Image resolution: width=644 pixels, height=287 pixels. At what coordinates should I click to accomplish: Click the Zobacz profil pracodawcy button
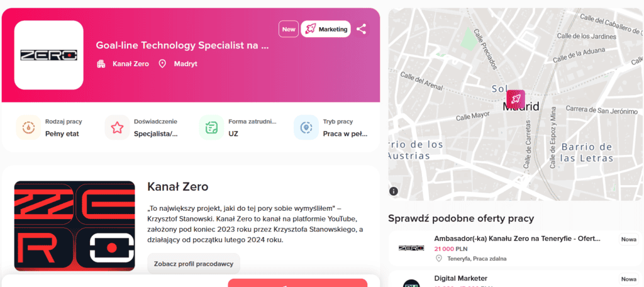pos(194,263)
